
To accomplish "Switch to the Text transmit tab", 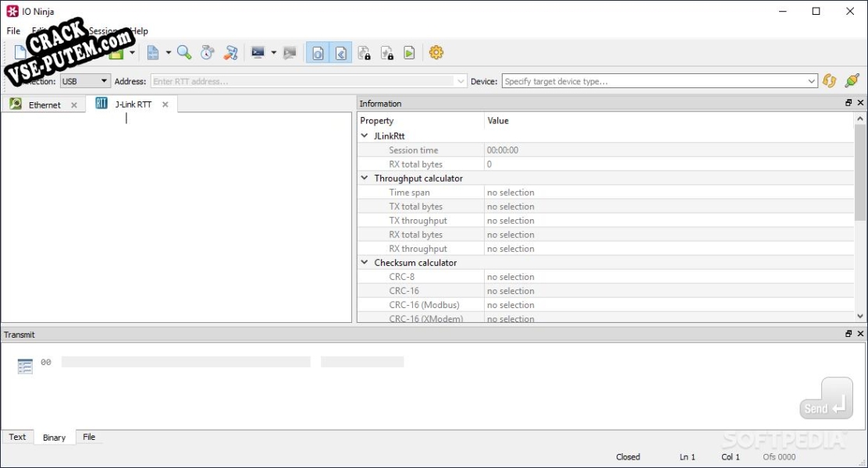I will click(x=17, y=437).
